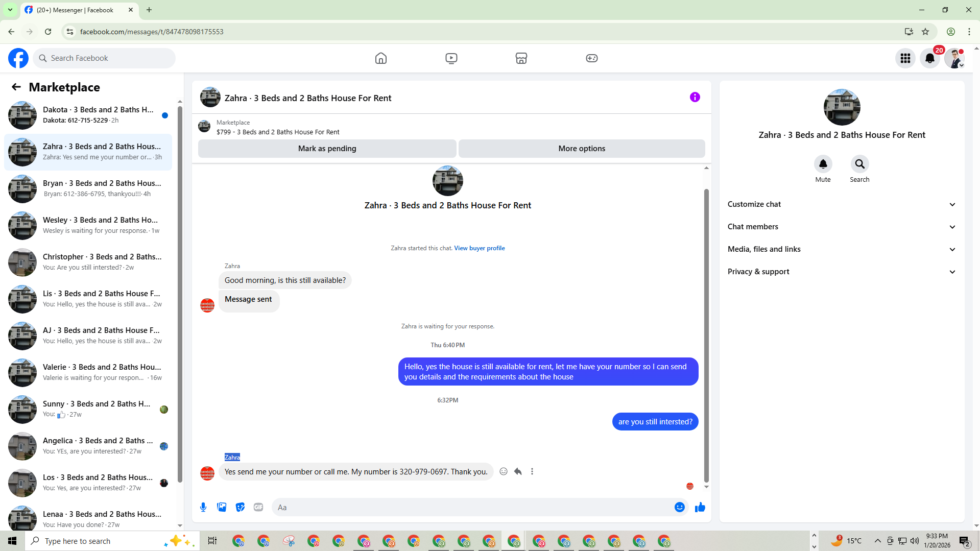
Task: Open Chrome tab search dropdown
Action: (10, 10)
